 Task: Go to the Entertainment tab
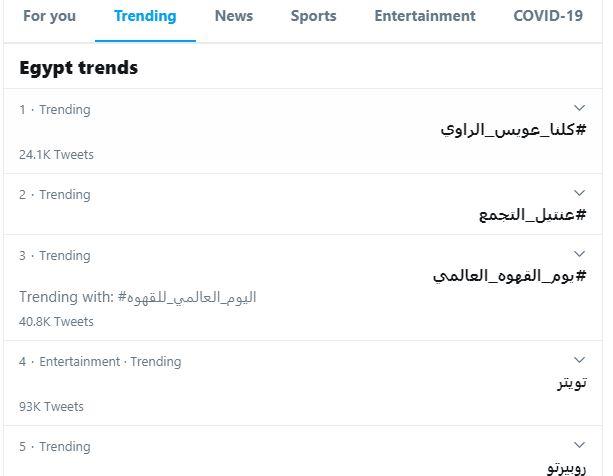click(425, 16)
